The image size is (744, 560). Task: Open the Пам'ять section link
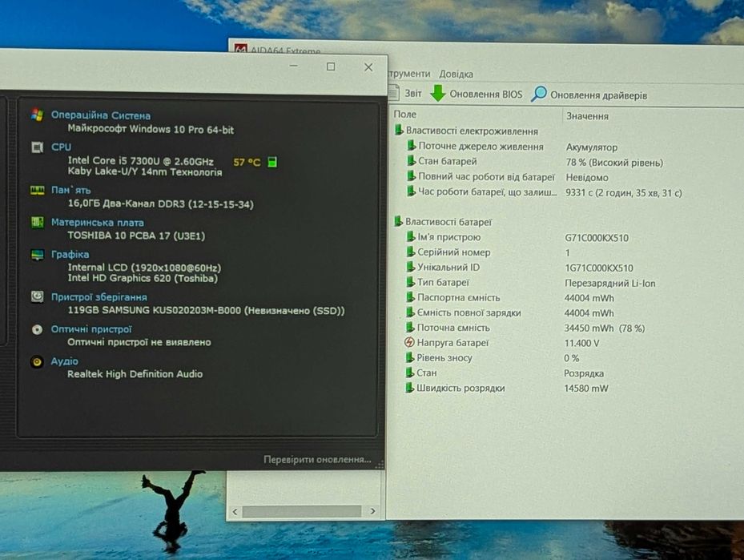coord(70,190)
